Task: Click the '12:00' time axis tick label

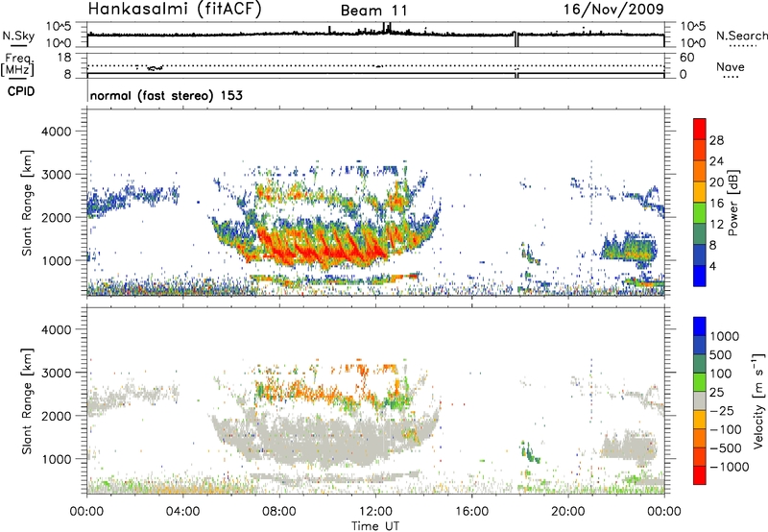Action: coord(375,512)
